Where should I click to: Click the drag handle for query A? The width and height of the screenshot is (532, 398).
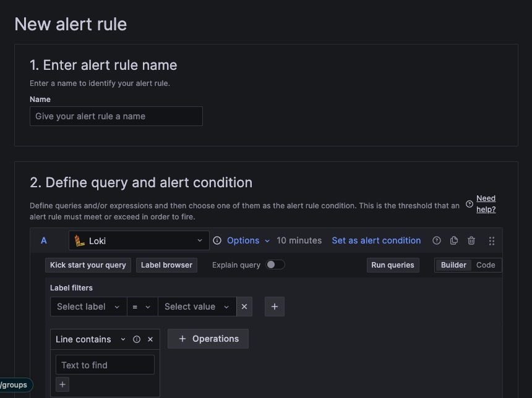[492, 240]
